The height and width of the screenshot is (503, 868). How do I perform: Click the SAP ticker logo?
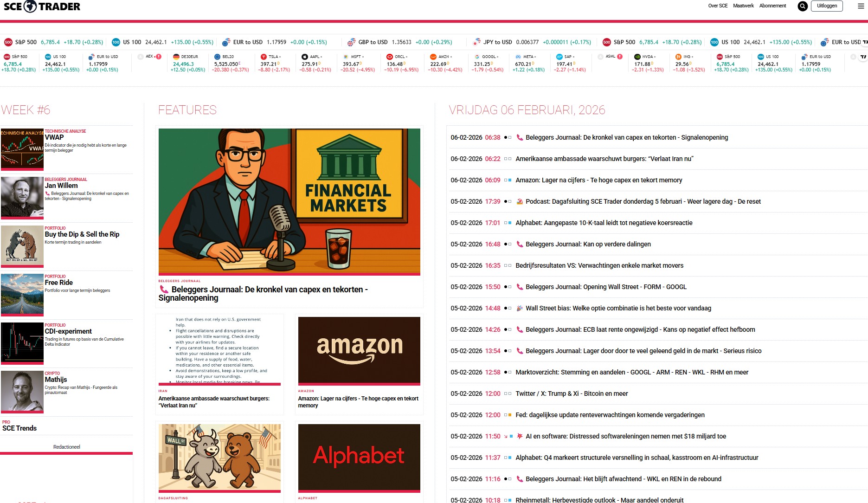559,57
